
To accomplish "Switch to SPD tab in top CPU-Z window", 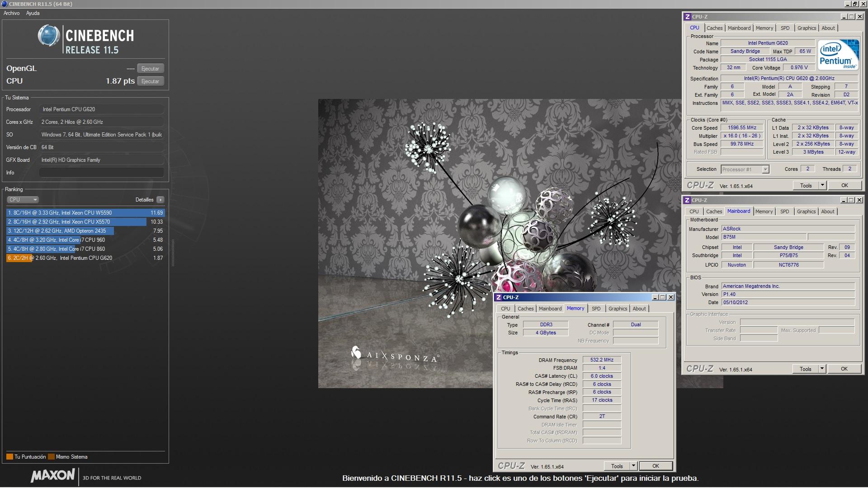I will [x=785, y=28].
